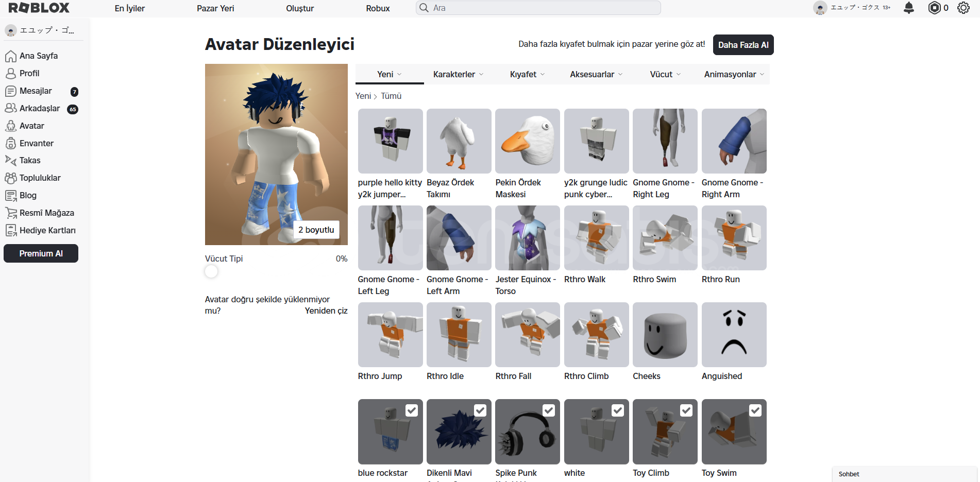
Task: Click the Premium Al button
Action: pyautogui.click(x=41, y=253)
